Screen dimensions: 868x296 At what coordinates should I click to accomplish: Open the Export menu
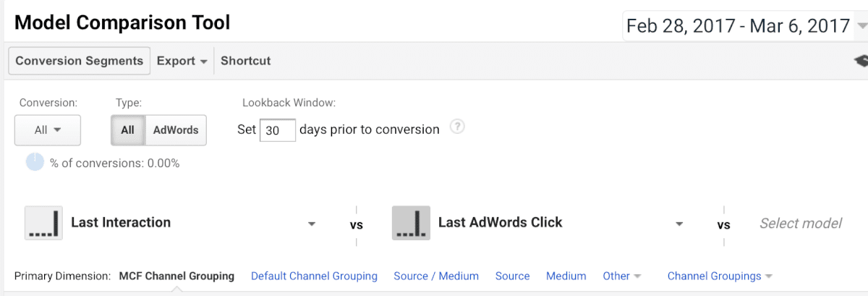pyautogui.click(x=182, y=61)
